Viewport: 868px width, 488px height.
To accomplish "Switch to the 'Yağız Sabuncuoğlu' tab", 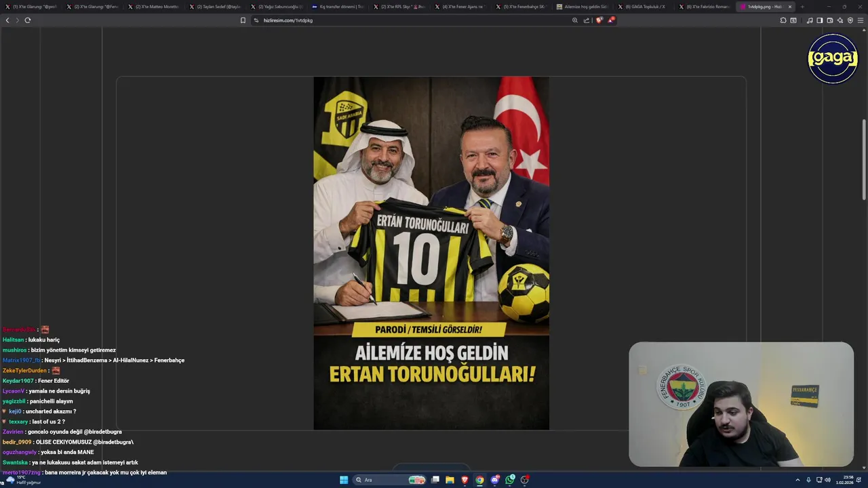I will pyautogui.click(x=278, y=7).
